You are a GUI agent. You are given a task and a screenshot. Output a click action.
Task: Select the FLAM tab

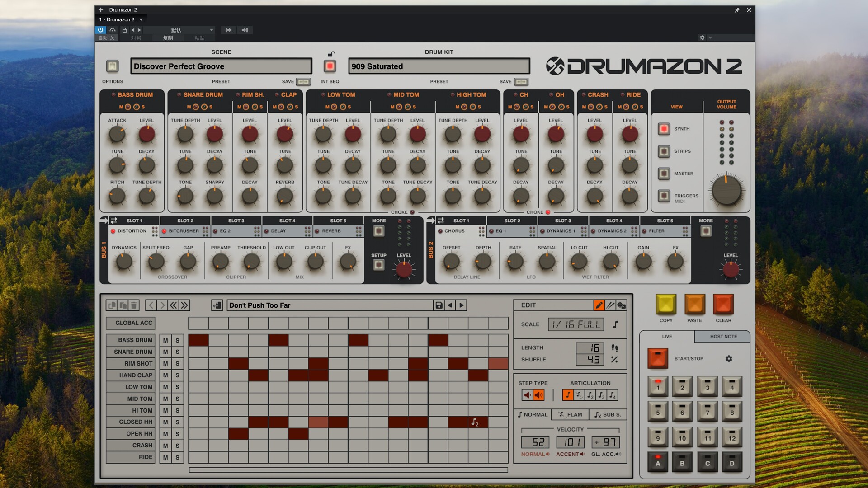(570, 415)
